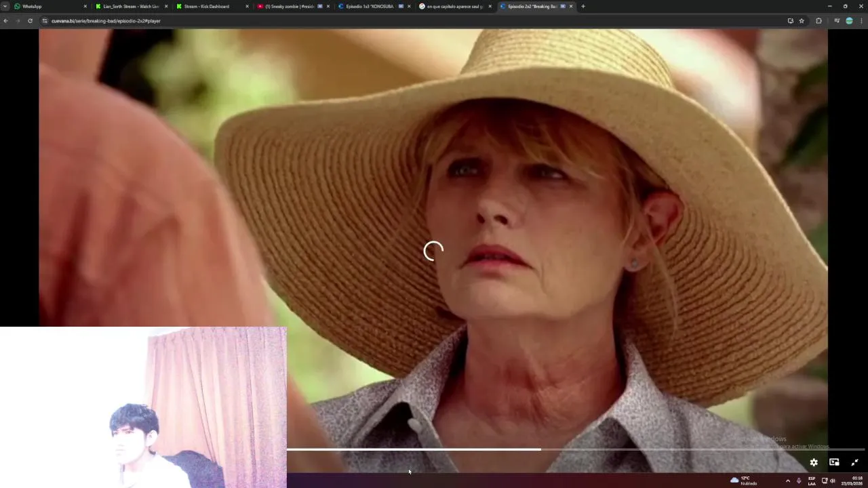This screenshot has width=868, height=488.
Task: Open the volume control in the tray
Action: 833,481
